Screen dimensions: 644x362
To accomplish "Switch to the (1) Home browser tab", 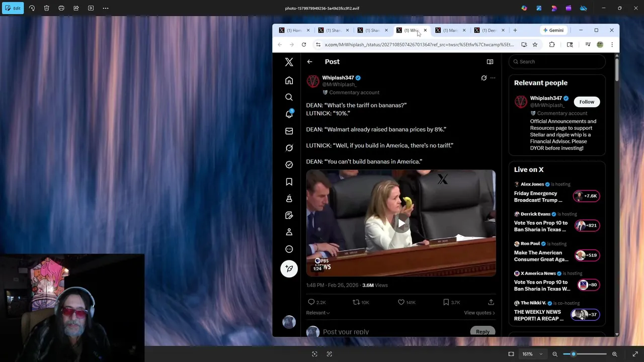I will (294, 30).
